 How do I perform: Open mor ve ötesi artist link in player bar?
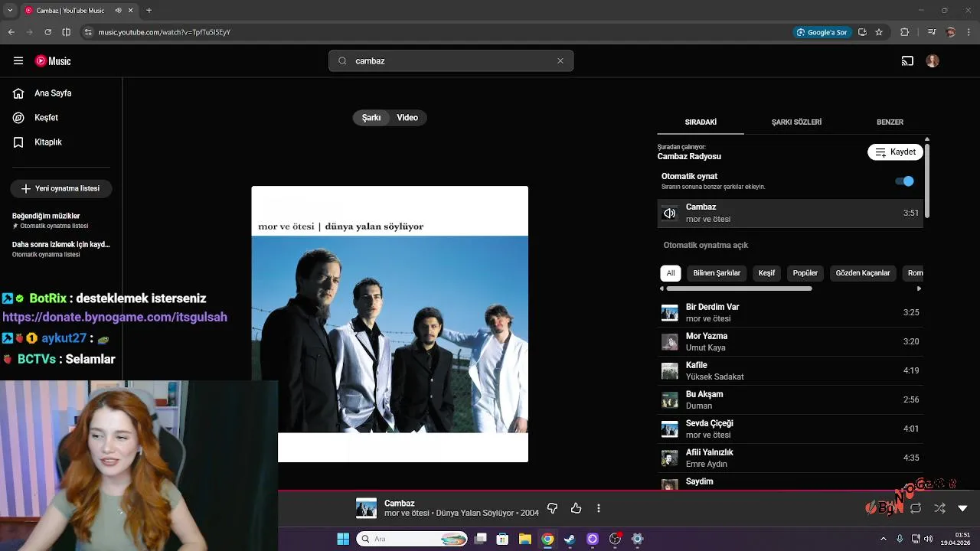coord(407,513)
